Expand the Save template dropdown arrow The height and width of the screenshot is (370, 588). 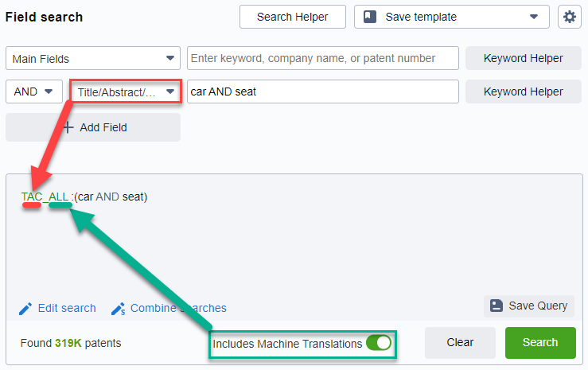(x=533, y=17)
